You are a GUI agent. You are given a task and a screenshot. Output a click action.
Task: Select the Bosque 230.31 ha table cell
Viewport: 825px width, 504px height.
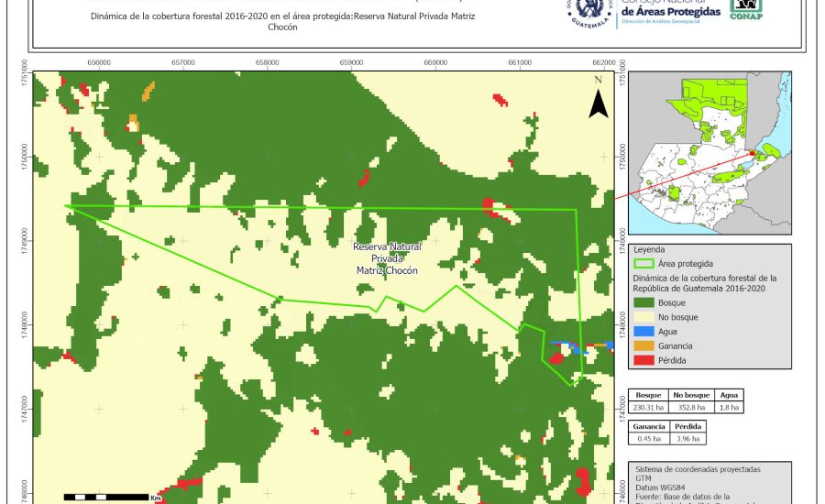pos(649,407)
